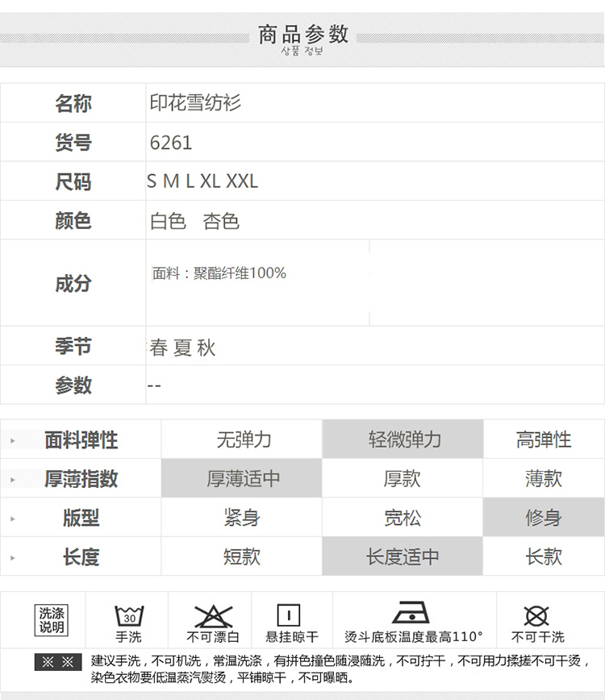Screen dimensions: 605x700
Task: Select the 宽松 option cell
Action: pyautogui.click(x=403, y=518)
